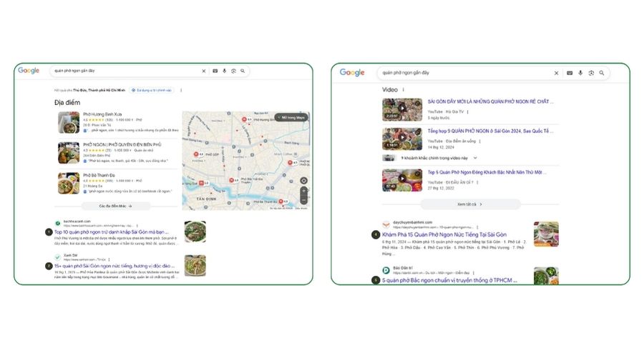Start voice search in the left search bar

click(x=224, y=71)
